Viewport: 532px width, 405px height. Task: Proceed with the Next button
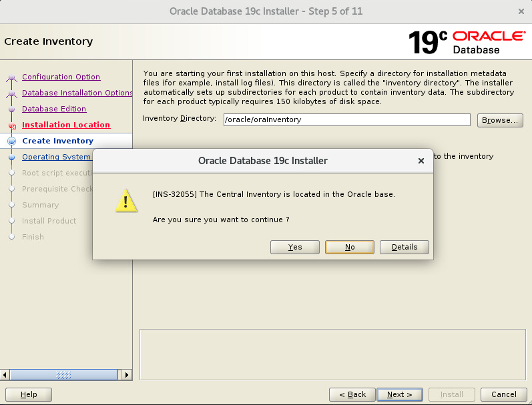point(400,394)
